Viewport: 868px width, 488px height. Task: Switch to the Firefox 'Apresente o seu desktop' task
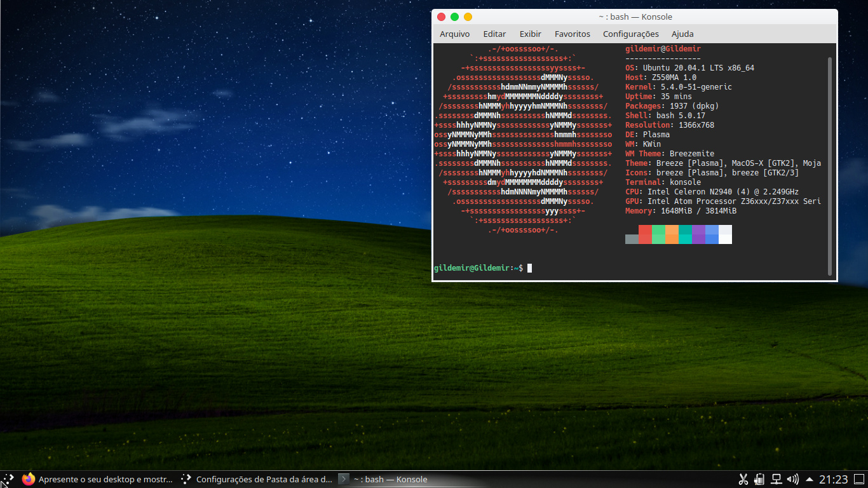pos(97,479)
